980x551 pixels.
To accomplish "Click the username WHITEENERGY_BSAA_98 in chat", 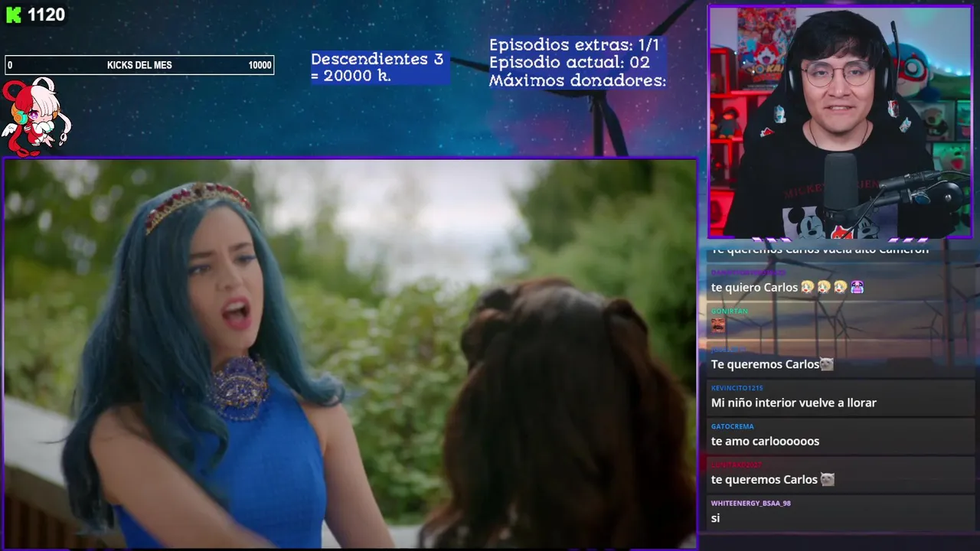I will 750,504.
